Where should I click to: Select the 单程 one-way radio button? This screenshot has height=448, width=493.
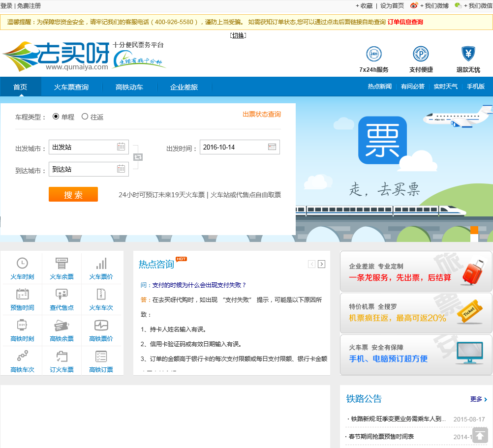pos(56,117)
